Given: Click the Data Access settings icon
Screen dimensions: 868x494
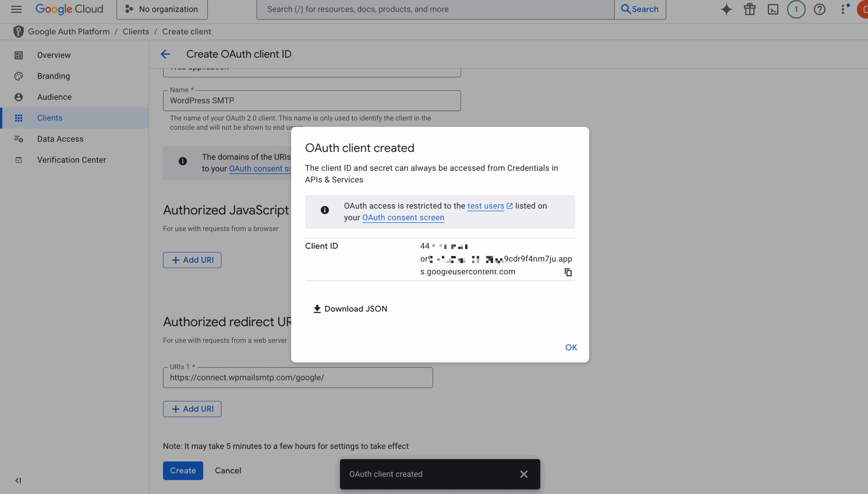Looking at the screenshot, I should click(19, 139).
